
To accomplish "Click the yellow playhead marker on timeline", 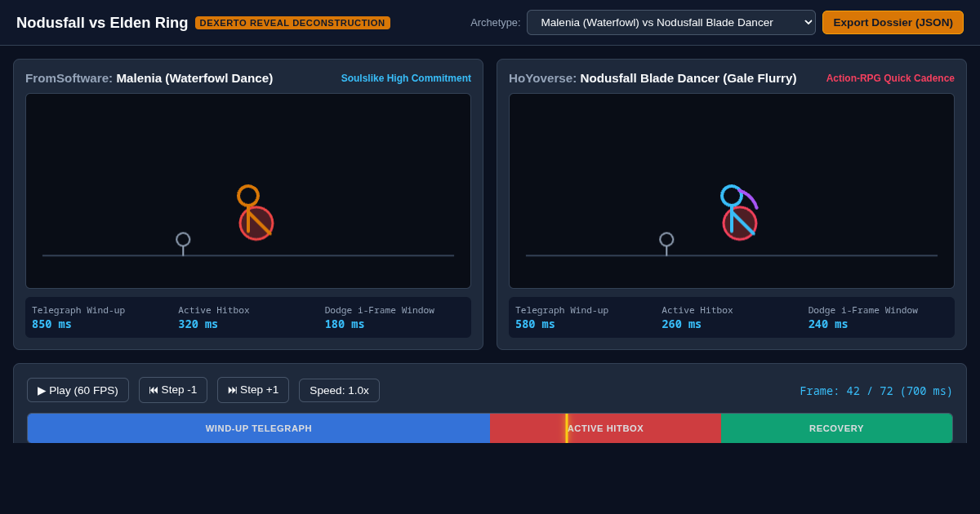I will click(x=567, y=428).
